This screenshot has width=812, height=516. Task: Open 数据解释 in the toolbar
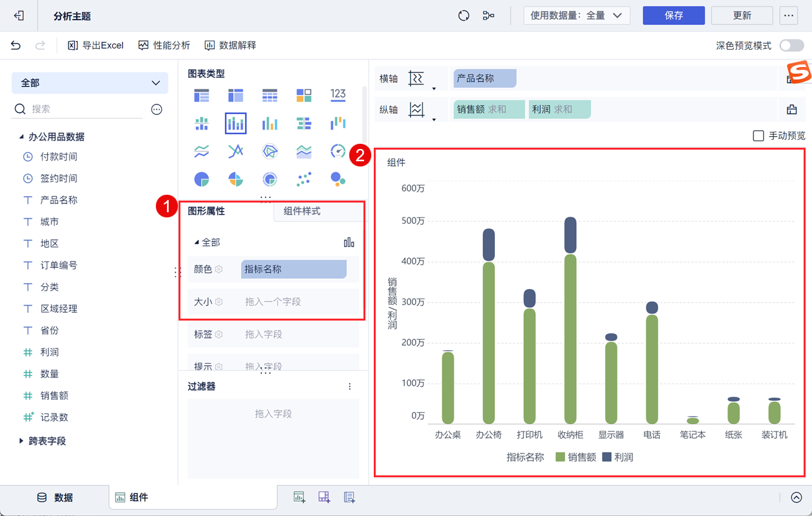pos(231,45)
